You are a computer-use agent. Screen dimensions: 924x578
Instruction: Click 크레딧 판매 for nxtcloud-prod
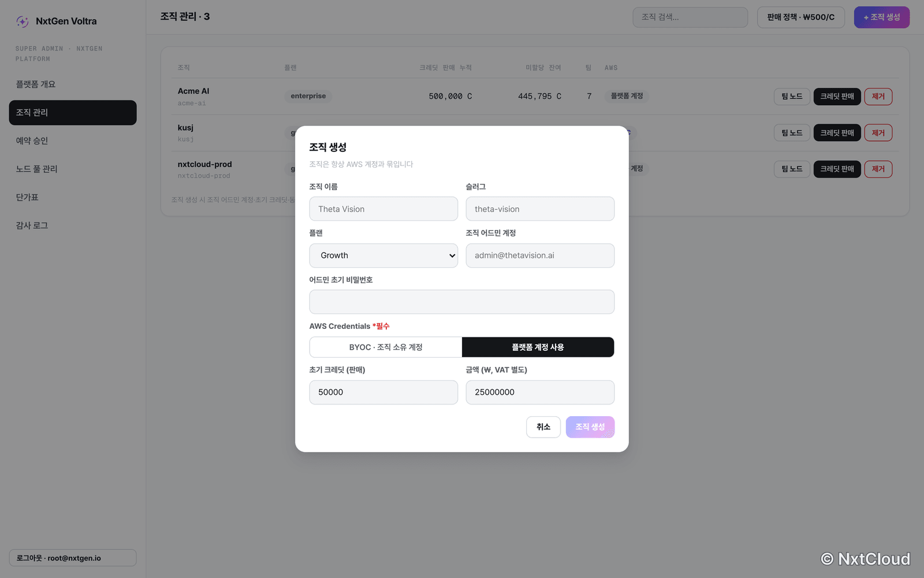click(837, 169)
